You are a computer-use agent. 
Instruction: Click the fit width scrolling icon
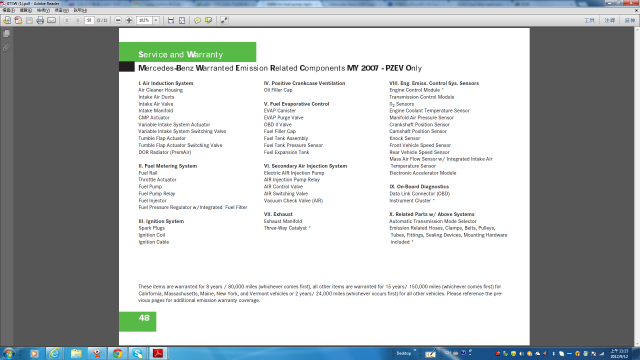pos(171,20)
